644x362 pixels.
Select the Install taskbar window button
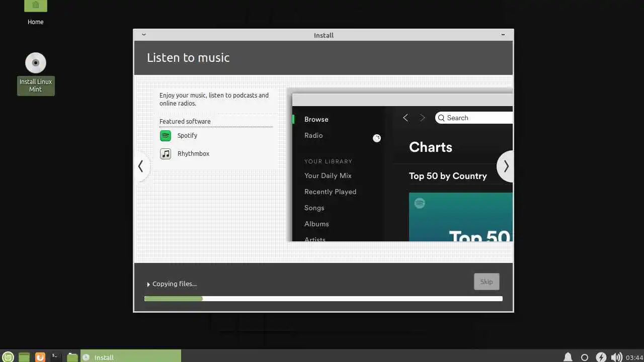[x=131, y=357]
